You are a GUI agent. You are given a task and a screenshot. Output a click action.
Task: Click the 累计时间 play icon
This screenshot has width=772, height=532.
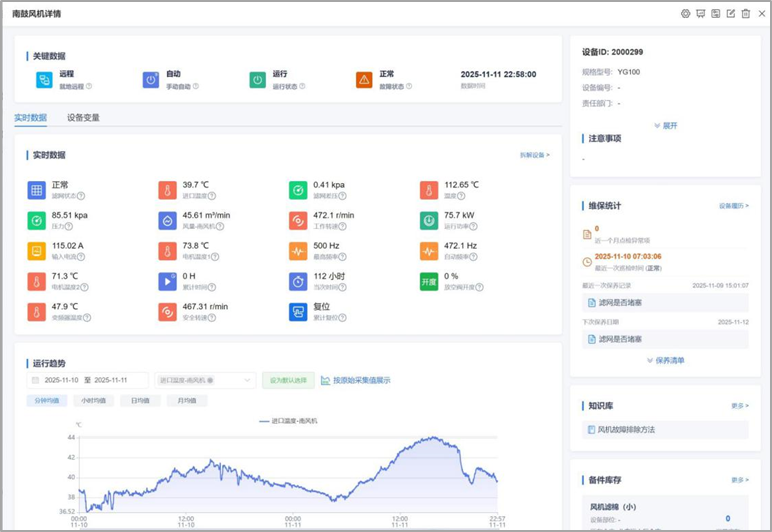(x=167, y=281)
